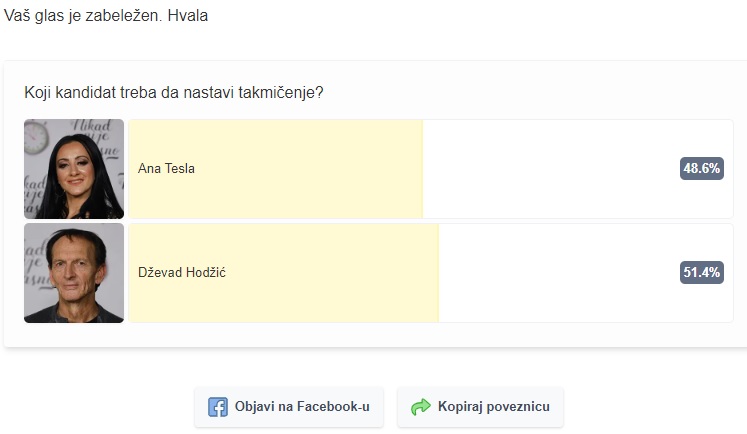The image size is (747, 434).
Task: Click the Objavi na Facebook-u button
Action: coord(289,407)
